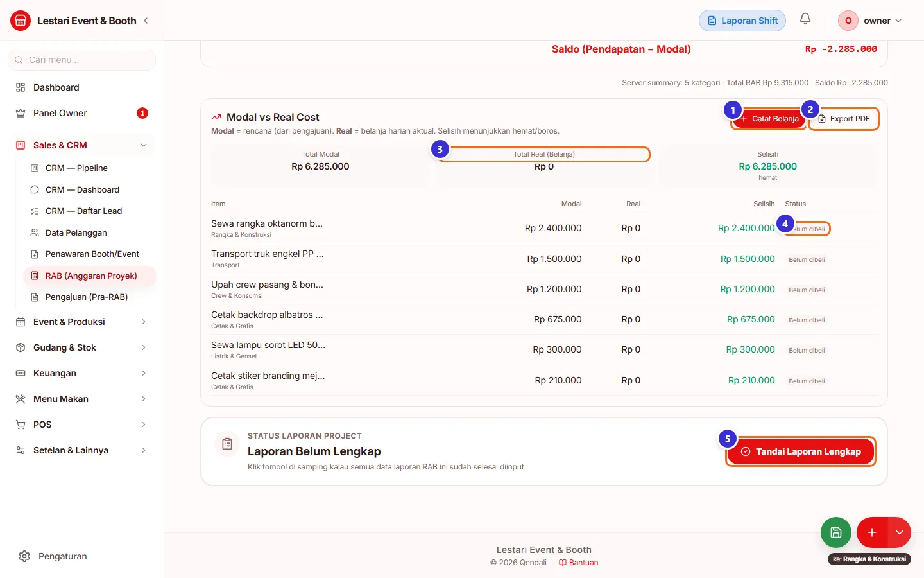Click the Data Pelanggan people icon
Screen dimensions: 924x578
point(35,232)
